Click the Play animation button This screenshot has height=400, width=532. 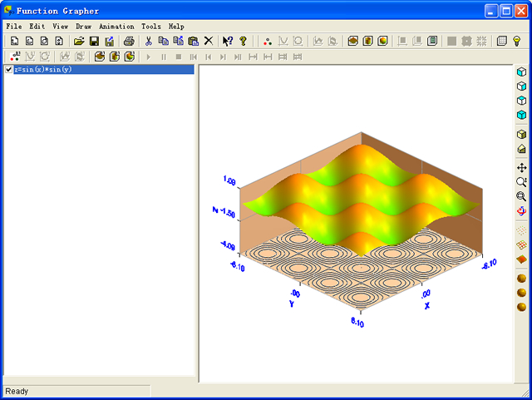click(x=148, y=57)
